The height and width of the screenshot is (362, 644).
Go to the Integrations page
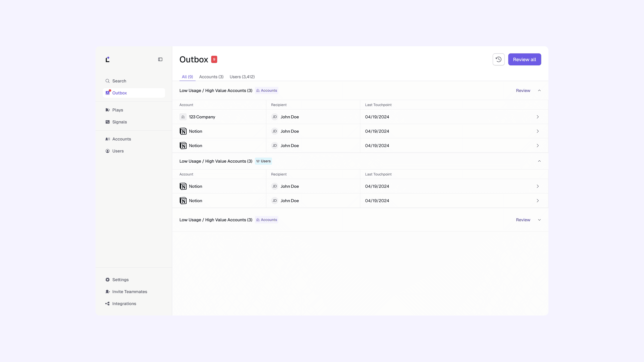point(124,303)
